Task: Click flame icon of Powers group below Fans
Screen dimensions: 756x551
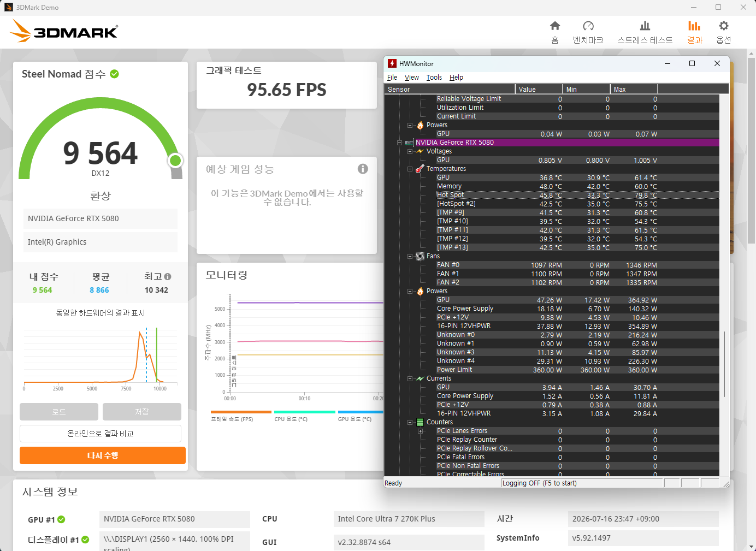Action: tap(420, 291)
